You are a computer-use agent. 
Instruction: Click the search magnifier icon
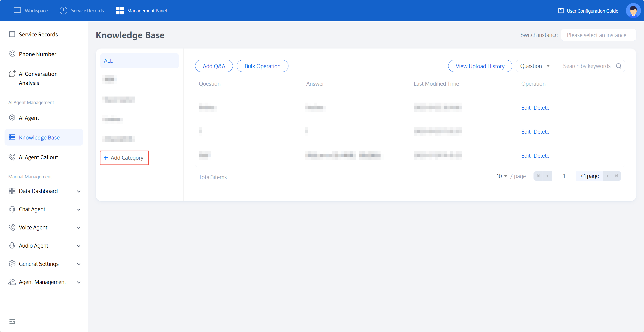(x=619, y=66)
